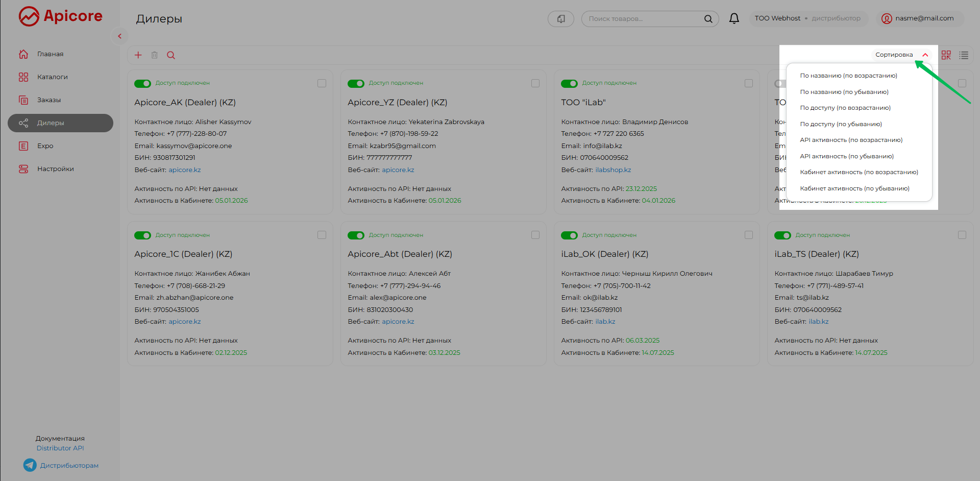Pick API активность (по убыванию) option
The image size is (980, 481).
(x=846, y=156)
